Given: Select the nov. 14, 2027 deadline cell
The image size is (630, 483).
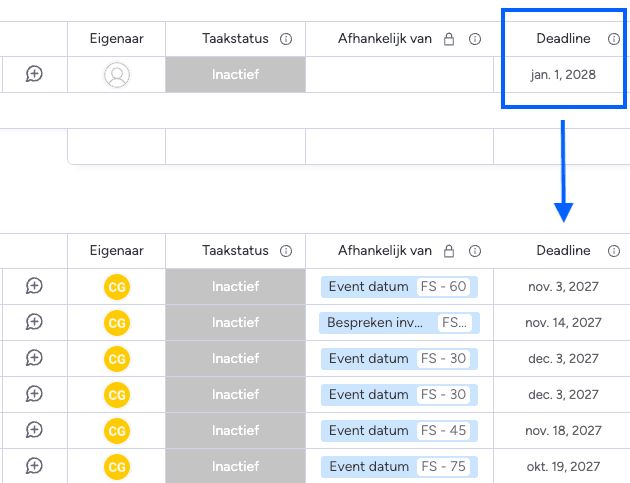Looking at the screenshot, I should (x=563, y=323).
